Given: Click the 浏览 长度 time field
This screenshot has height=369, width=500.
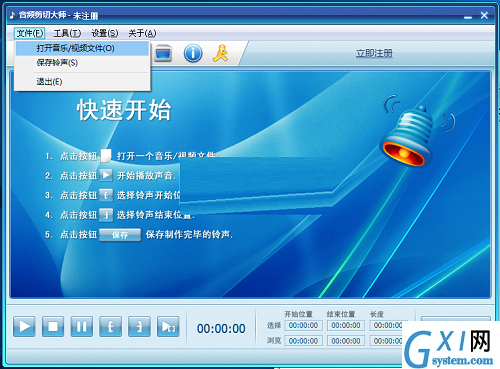Looking at the screenshot, I should (x=386, y=341).
